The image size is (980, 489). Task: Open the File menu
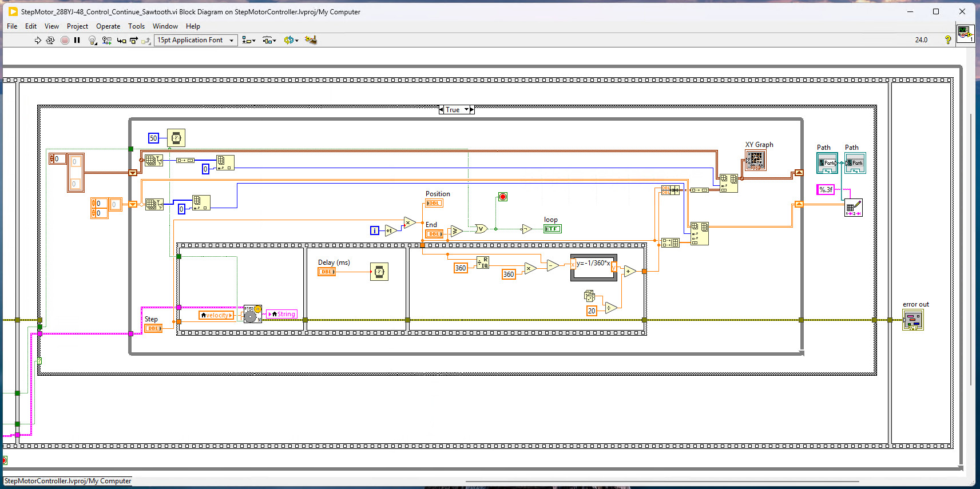click(12, 26)
